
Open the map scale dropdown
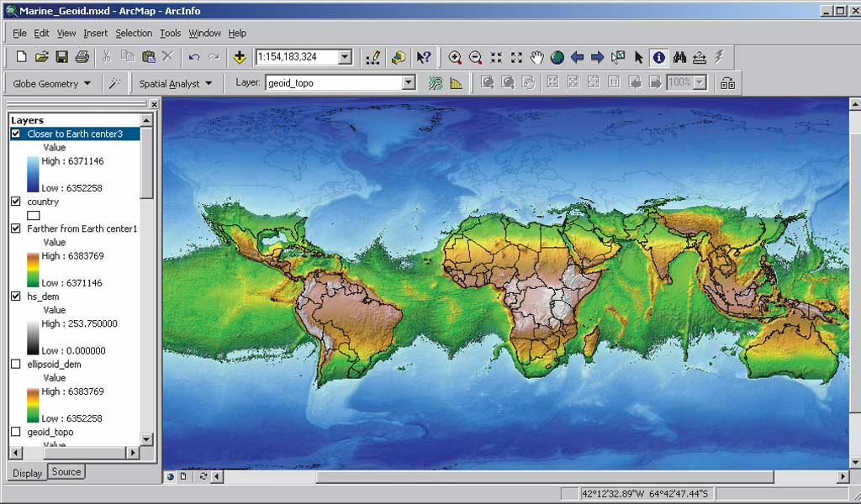tap(345, 57)
